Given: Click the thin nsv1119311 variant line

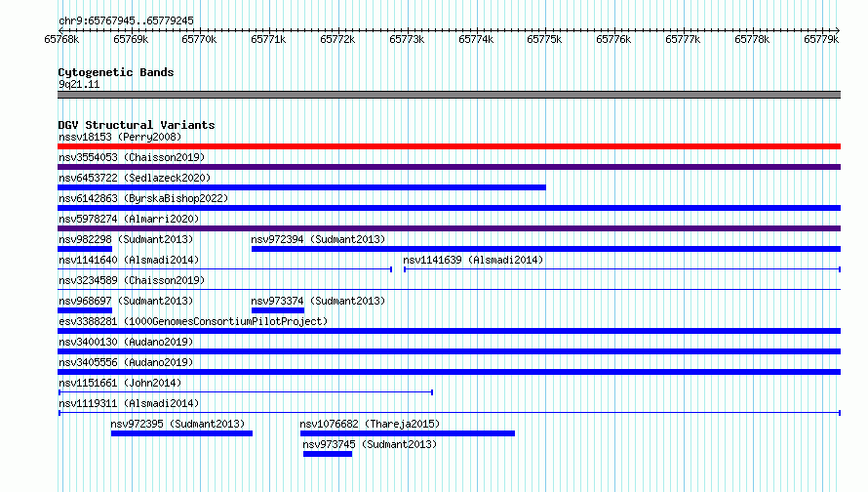Looking at the screenshot, I should click(x=449, y=413).
